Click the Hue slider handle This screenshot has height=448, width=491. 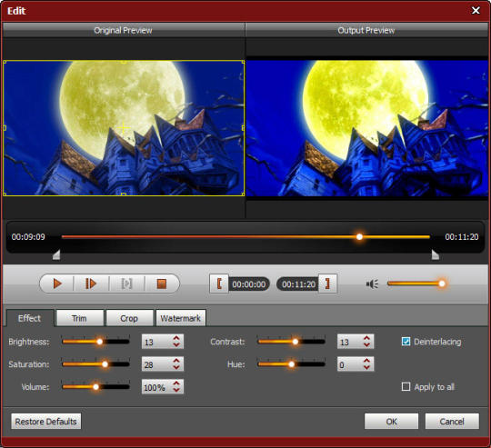click(292, 364)
